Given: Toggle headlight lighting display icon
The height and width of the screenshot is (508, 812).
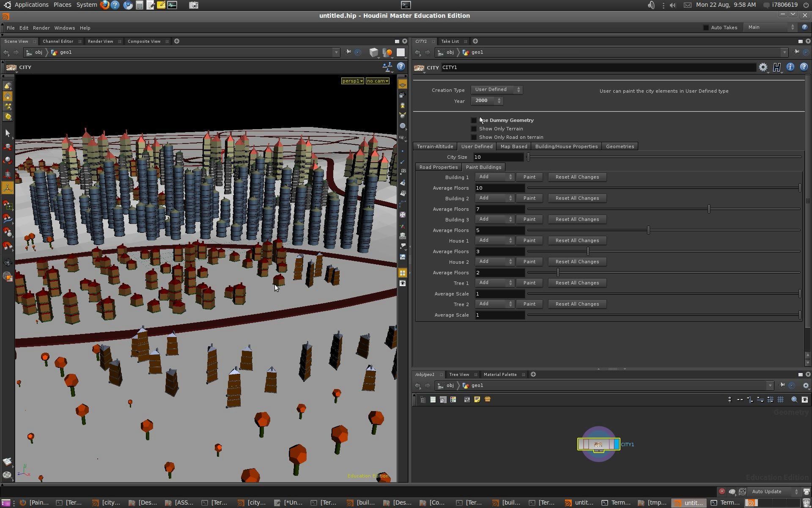Looking at the screenshot, I should point(403,105).
